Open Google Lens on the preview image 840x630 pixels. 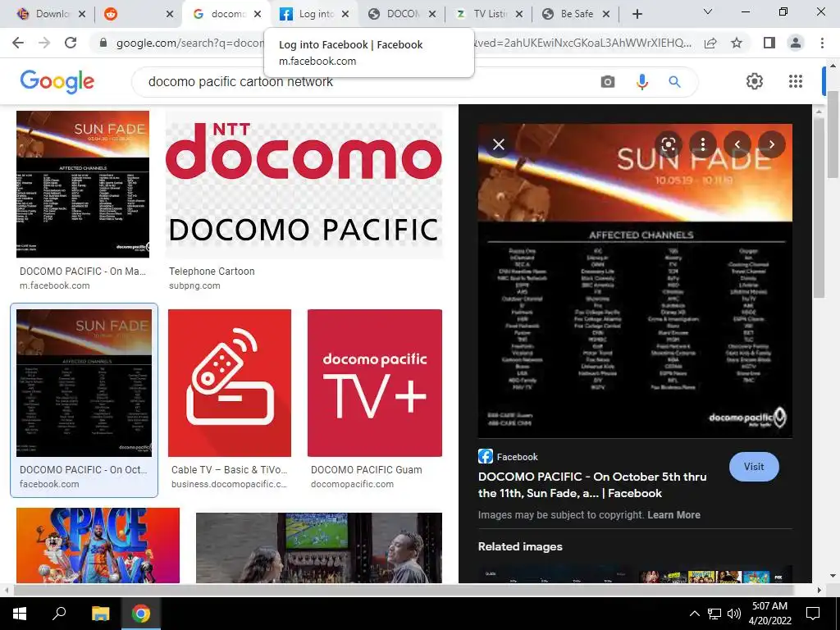click(669, 144)
